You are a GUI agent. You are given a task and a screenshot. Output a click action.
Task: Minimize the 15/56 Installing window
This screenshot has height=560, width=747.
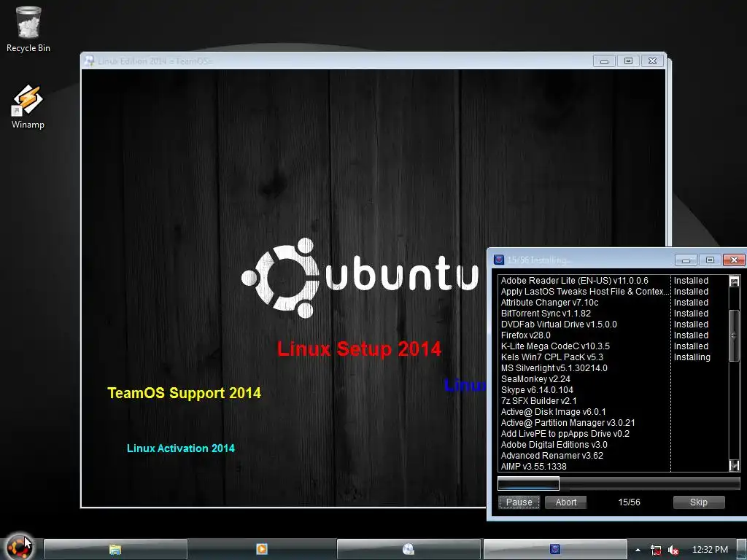click(x=686, y=260)
